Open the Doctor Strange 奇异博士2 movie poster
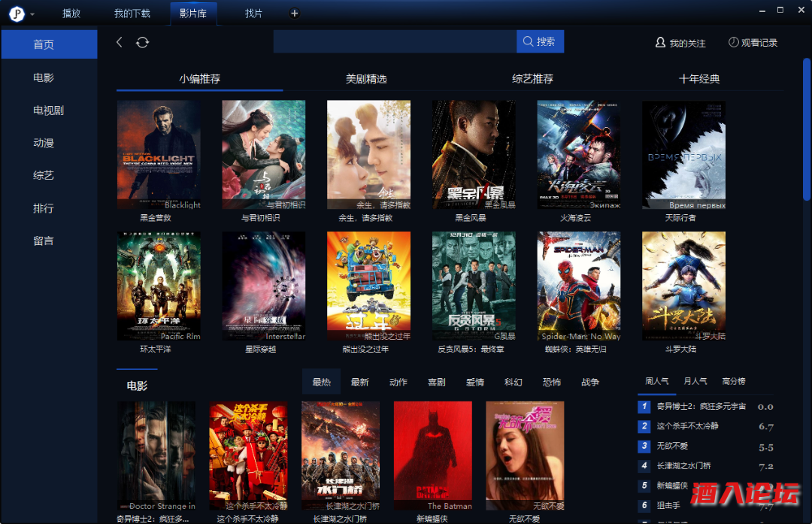The image size is (812, 524). [x=156, y=456]
